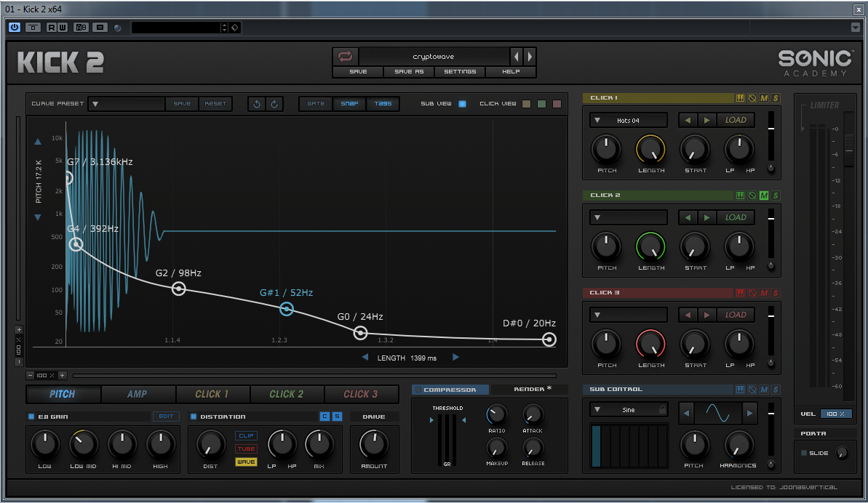Enable the Porta Slide checkbox
Image resolution: width=868 pixels, height=503 pixels.
(x=804, y=453)
